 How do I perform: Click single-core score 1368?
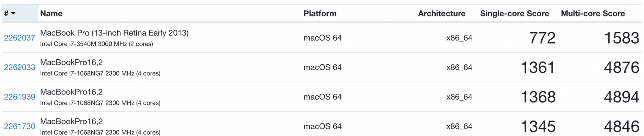(538, 97)
